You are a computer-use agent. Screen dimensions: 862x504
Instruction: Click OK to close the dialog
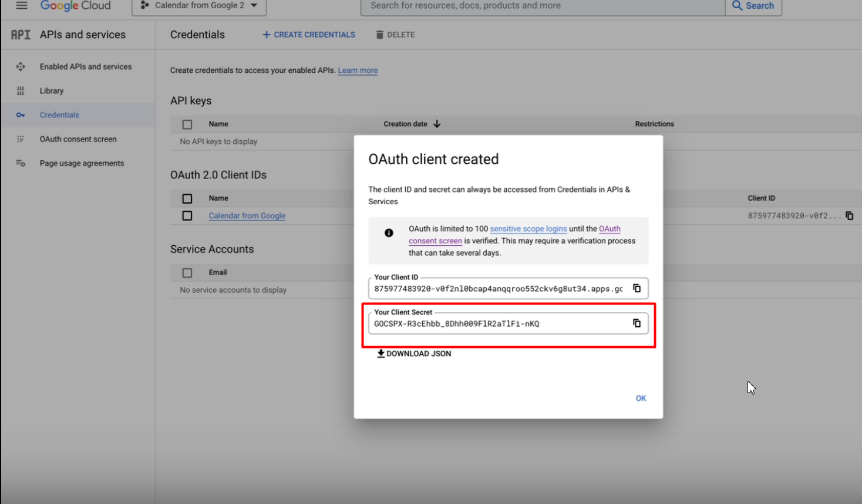tap(641, 398)
